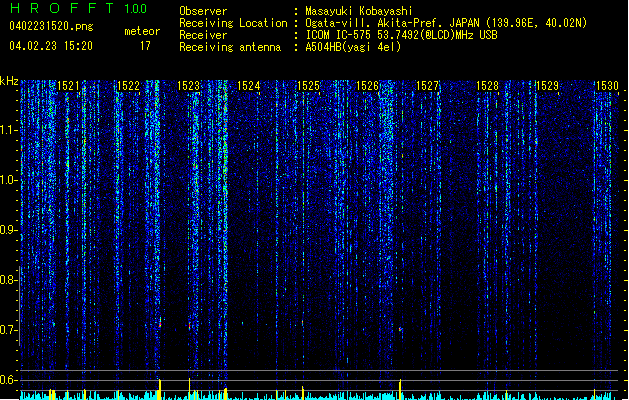Viewport: 629px width, 400px height.
Task: Click the 1530 time marker
Action: pos(607,86)
